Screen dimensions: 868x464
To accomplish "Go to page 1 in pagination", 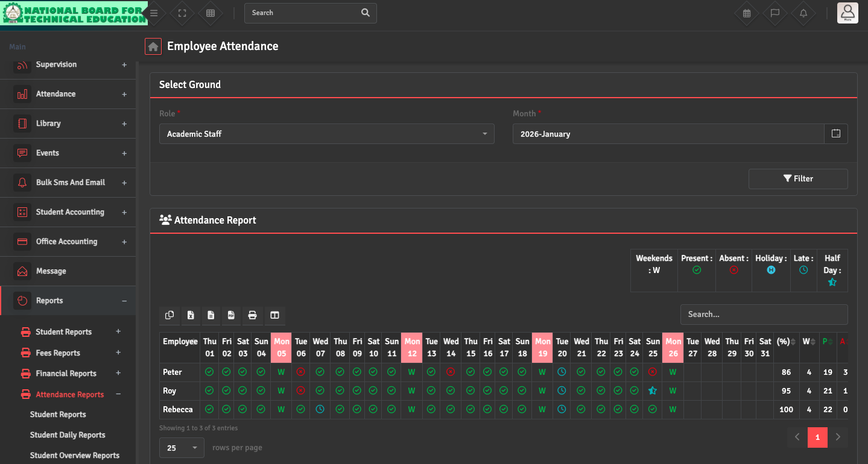I will click(x=817, y=437).
